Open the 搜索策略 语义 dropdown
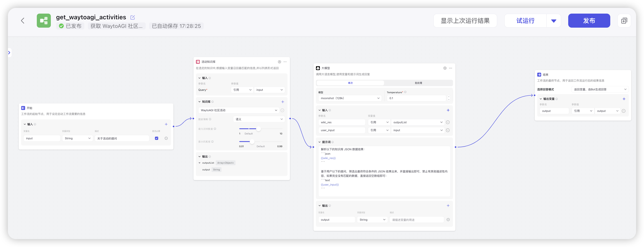Screen dimensions: 644x247 tap(259, 119)
